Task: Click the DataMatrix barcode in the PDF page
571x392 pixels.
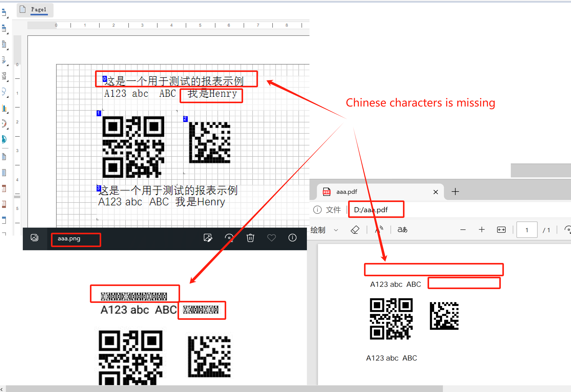Action: pyautogui.click(x=444, y=316)
